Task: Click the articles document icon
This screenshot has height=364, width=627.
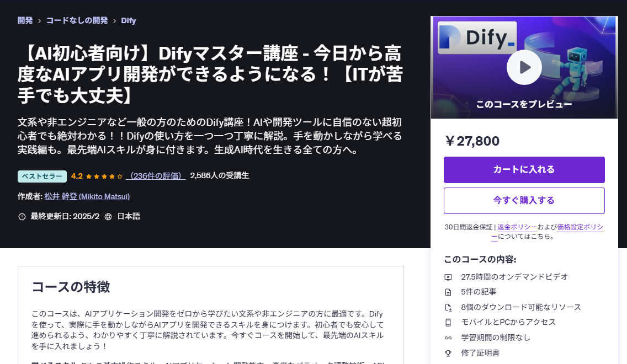Action: point(448,292)
